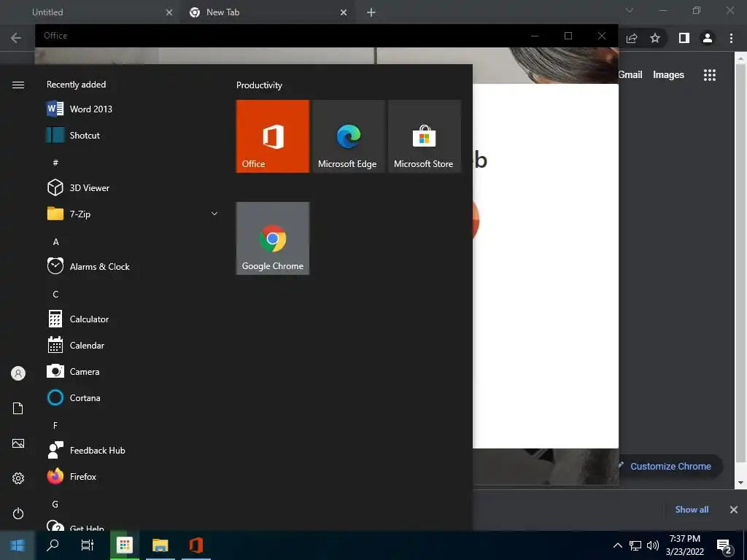
Task: Click the letter F section header
Action: (x=55, y=425)
